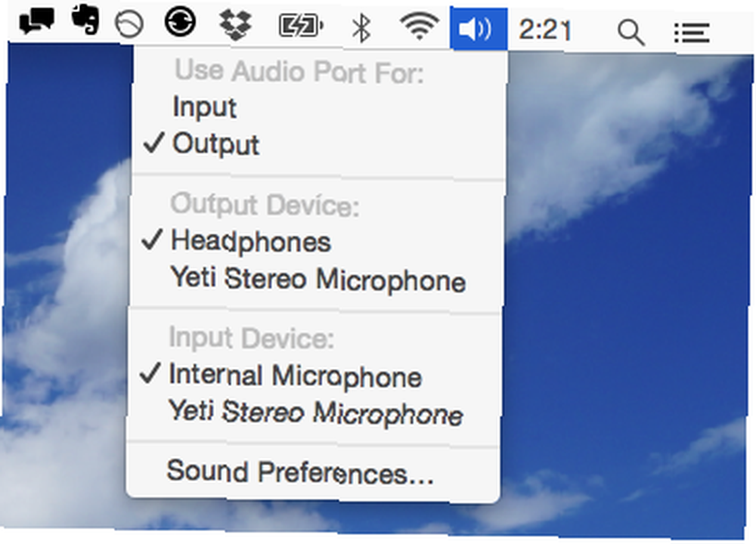Viewport: 756px width, 544px height.
Task: Click the 2:21 clock in menu bar
Action: (545, 30)
